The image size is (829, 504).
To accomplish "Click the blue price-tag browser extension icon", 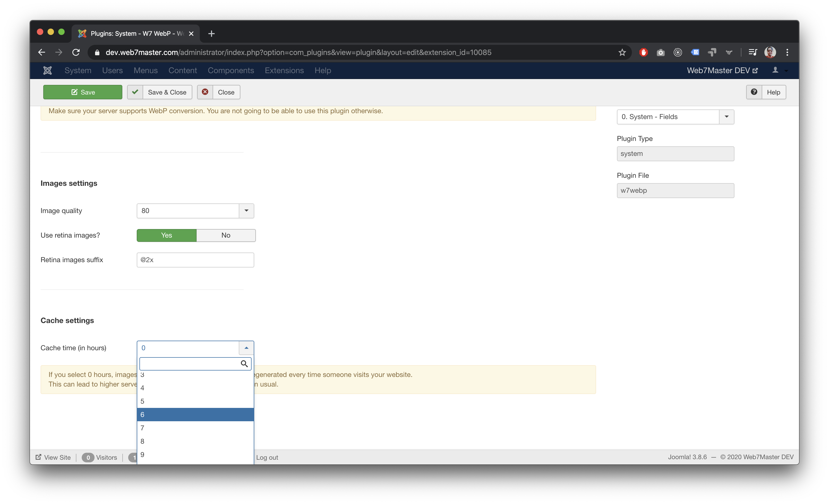I will (x=695, y=52).
